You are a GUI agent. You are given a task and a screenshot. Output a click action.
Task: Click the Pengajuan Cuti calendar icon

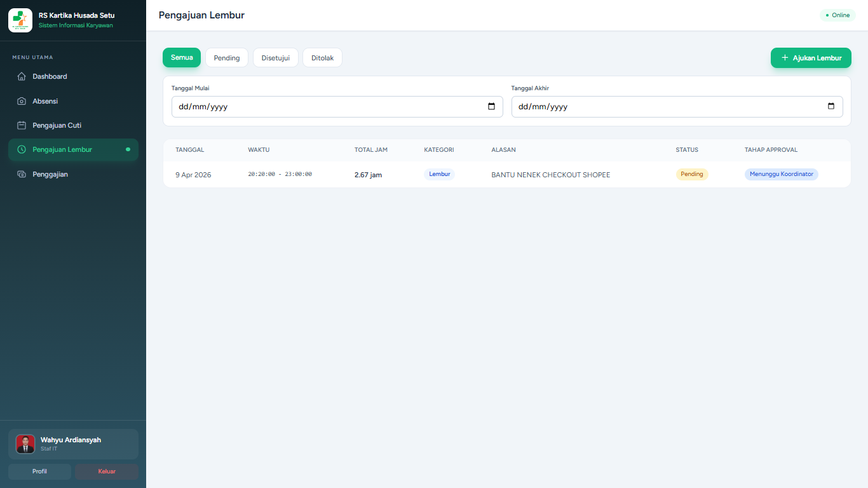pos(22,125)
